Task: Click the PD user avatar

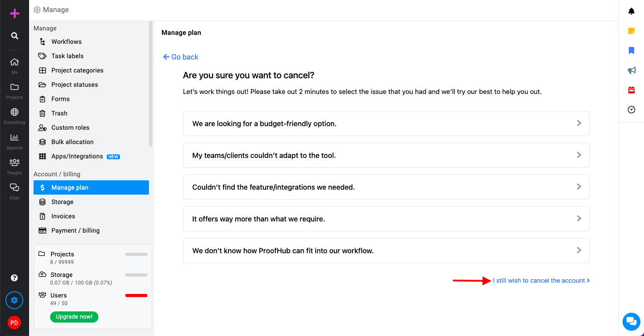Action: click(14, 323)
